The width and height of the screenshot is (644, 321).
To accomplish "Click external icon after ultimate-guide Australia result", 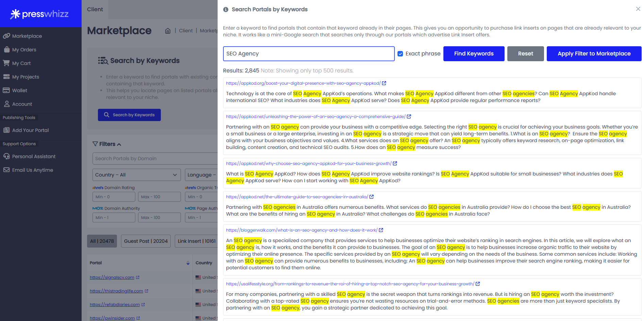I will 372,197.
